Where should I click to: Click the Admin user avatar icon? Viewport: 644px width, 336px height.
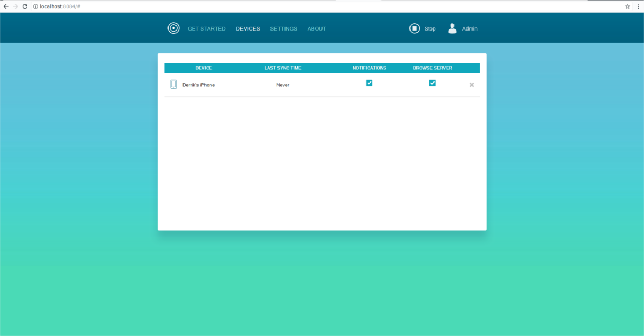tap(452, 28)
